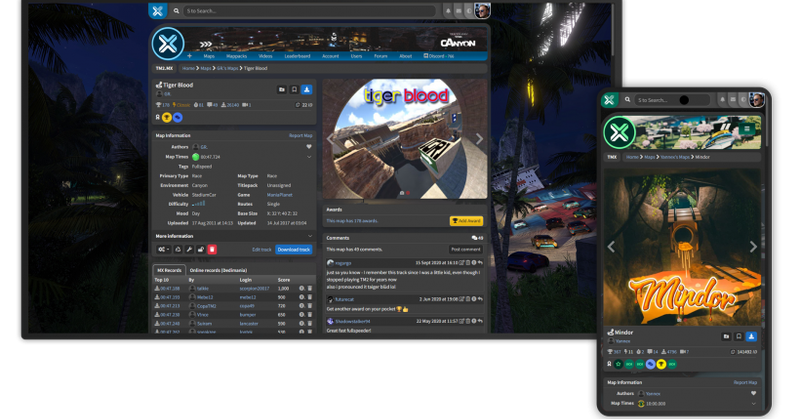800x419 pixels.
Task: Open desktop notifications bell icon
Action: click(x=448, y=11)
